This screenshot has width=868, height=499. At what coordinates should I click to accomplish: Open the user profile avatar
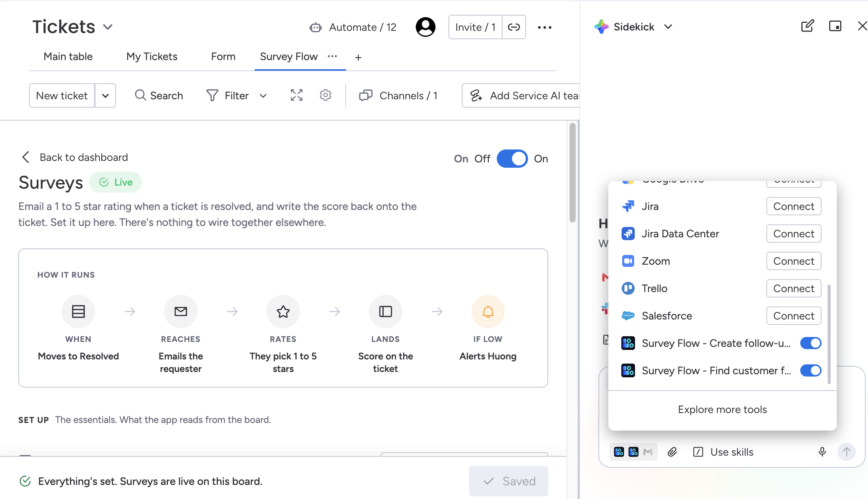click(425, 27)
